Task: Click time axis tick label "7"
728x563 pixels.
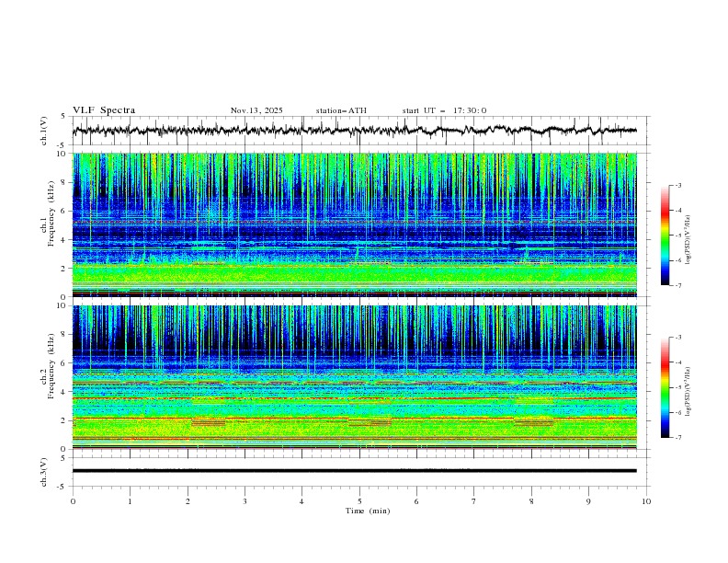Action: tap(474, 501)
